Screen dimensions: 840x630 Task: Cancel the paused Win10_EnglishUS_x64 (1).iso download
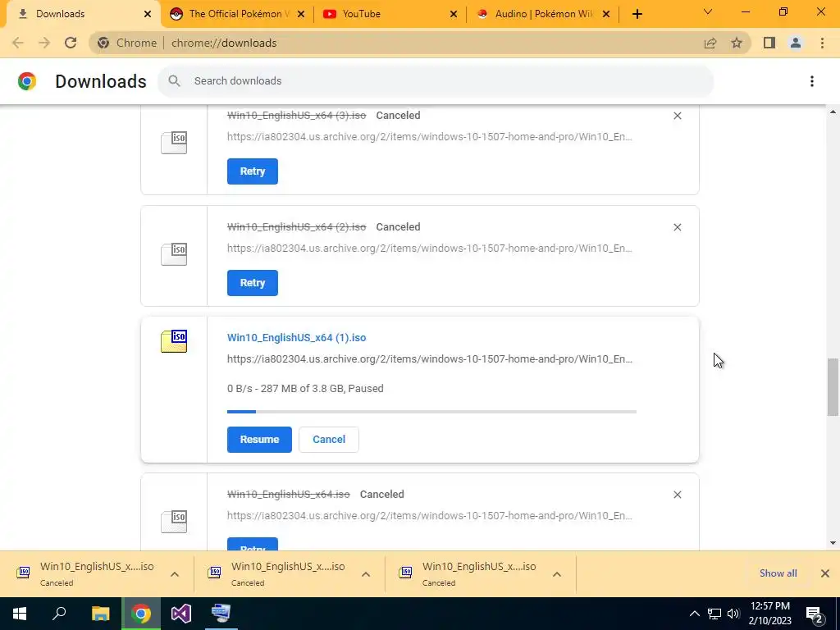329,440
